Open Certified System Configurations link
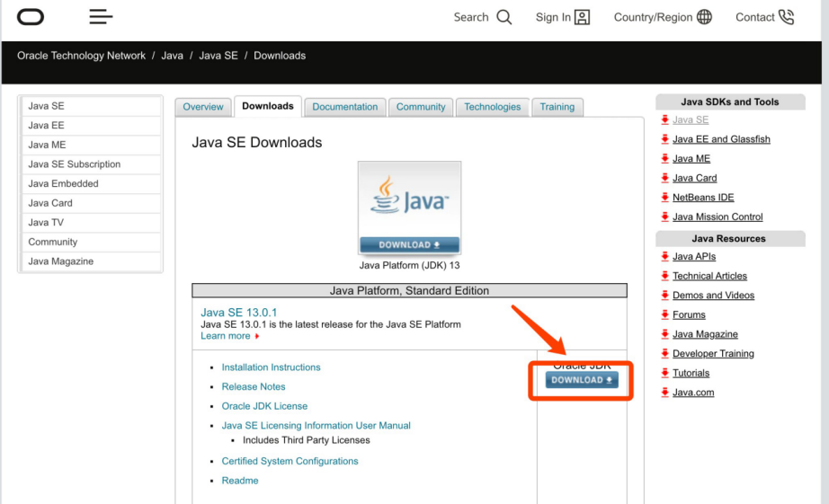 pyautogui.click(x=290, y=461)
